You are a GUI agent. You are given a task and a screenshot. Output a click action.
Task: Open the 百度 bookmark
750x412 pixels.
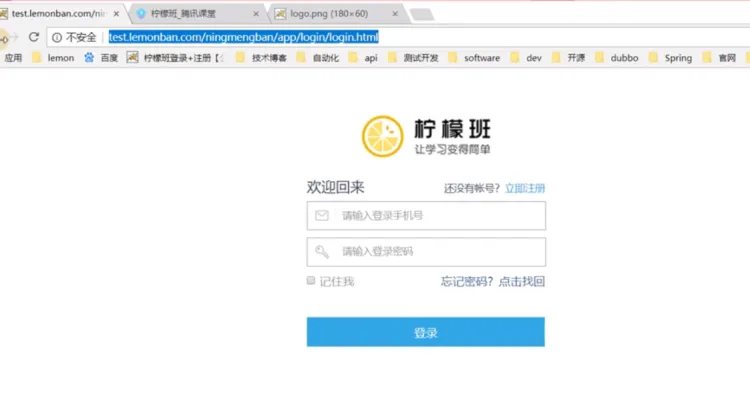[x=101, y=58]
